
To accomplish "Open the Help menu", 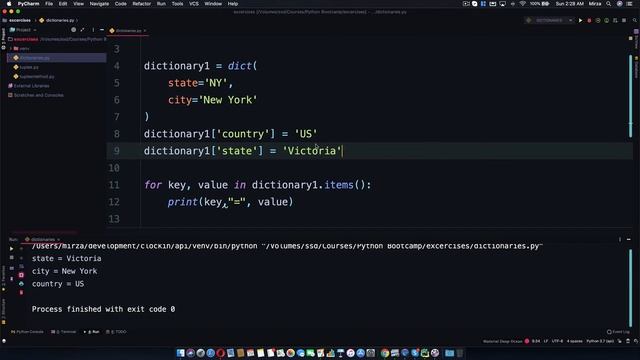I will (233, 4).
